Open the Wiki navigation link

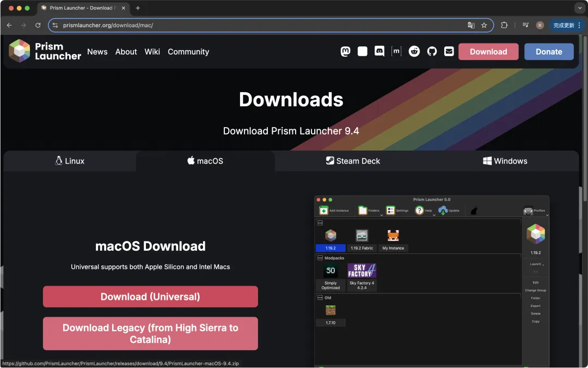coord(152,52)
